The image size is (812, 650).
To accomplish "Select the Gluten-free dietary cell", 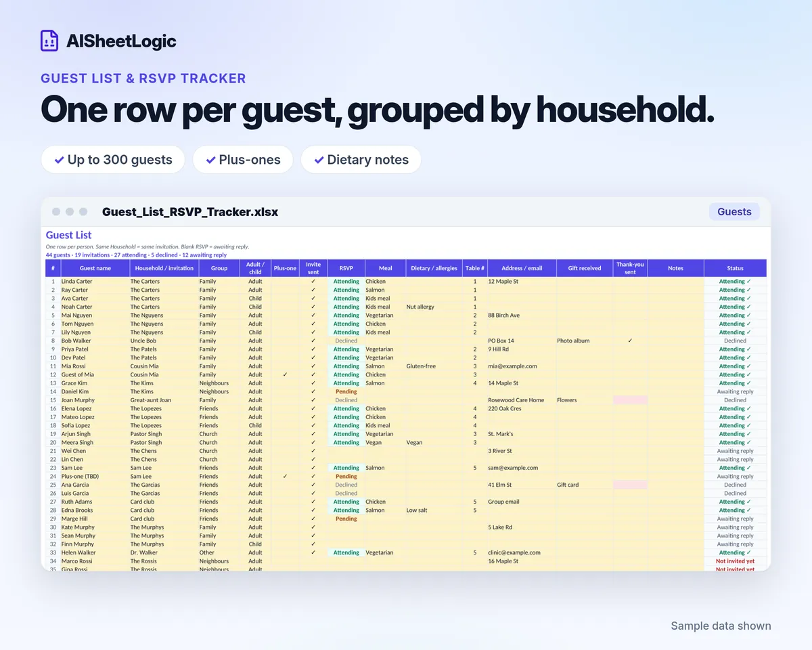I will coord(434,366).
